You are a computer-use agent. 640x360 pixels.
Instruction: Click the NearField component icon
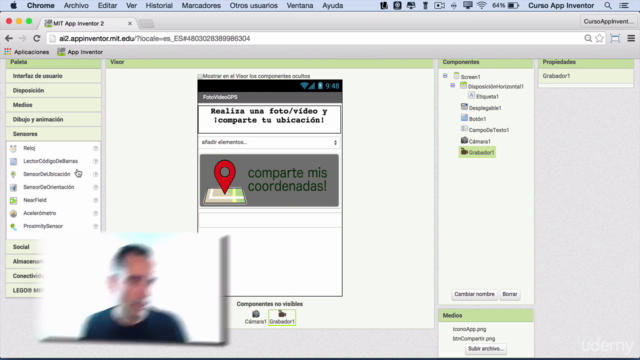coord(13,200)
